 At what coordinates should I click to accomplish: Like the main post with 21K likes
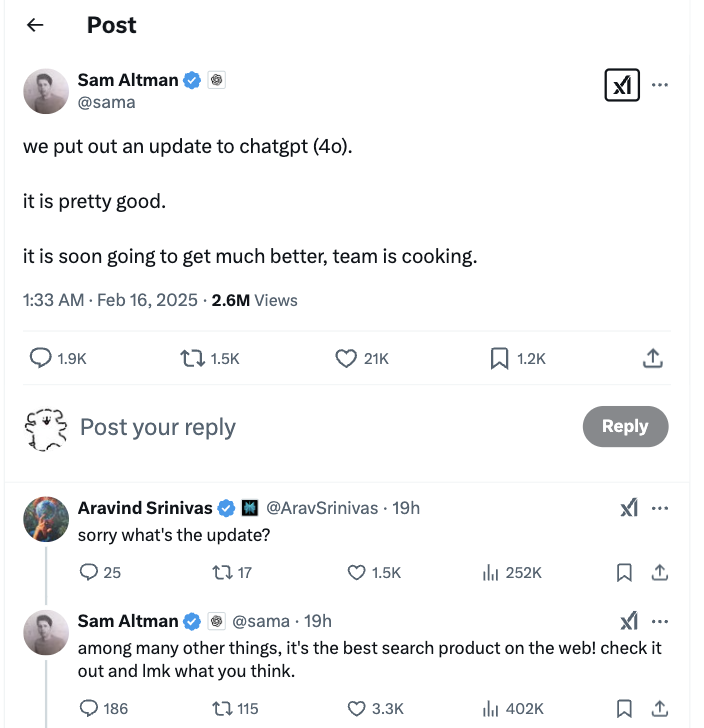(346, 358)
